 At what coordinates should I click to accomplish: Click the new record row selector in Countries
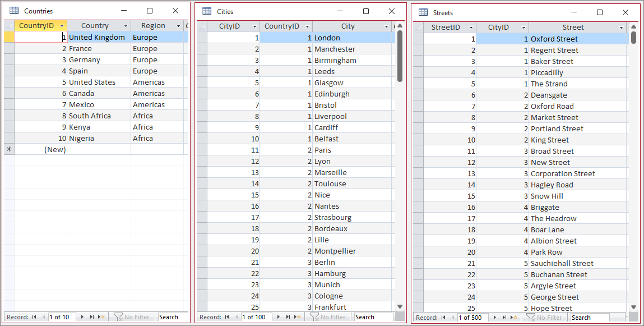[x=9, y=149]
